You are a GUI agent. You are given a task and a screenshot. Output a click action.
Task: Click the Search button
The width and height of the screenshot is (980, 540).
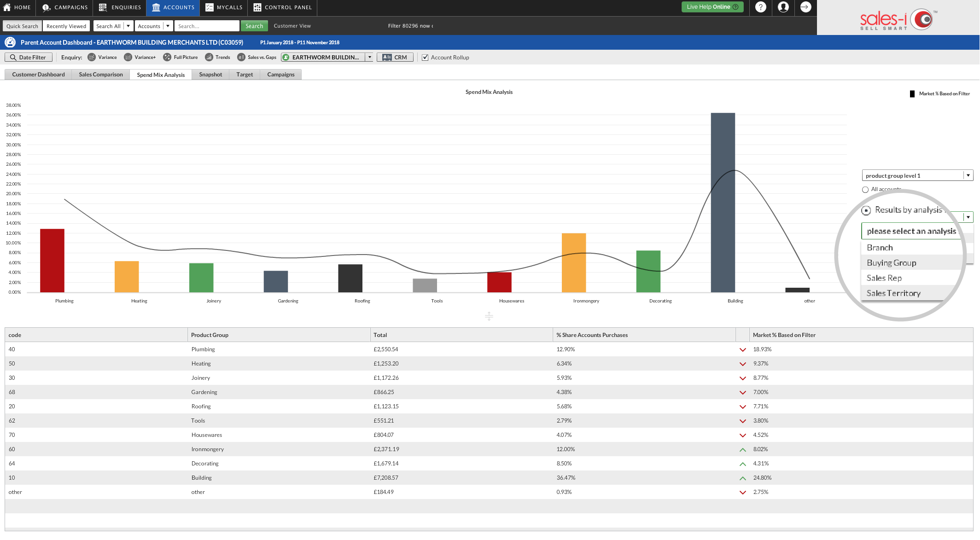pos(254,26)
